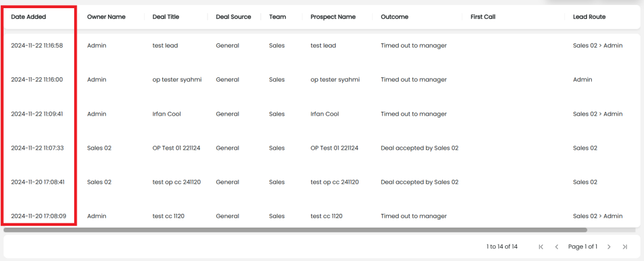Click the First Call column header
Viewport: 644px width, 261px height.
point(483,17)
